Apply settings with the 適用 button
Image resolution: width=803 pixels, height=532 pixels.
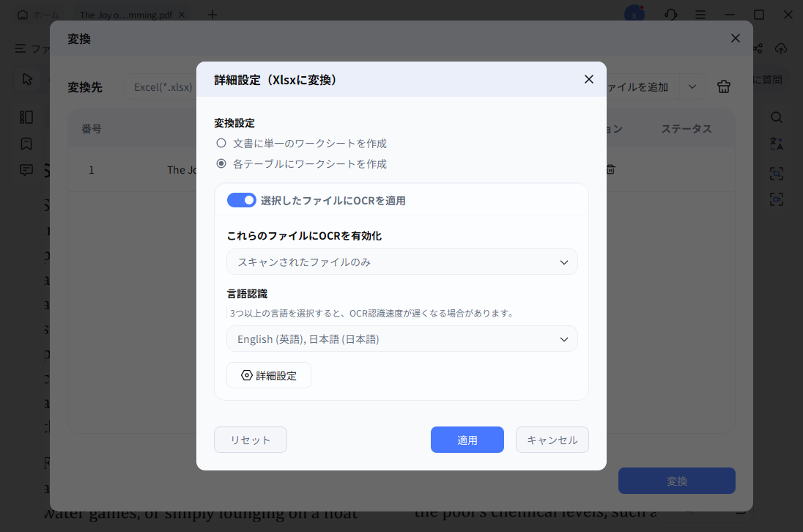[467, 440]
